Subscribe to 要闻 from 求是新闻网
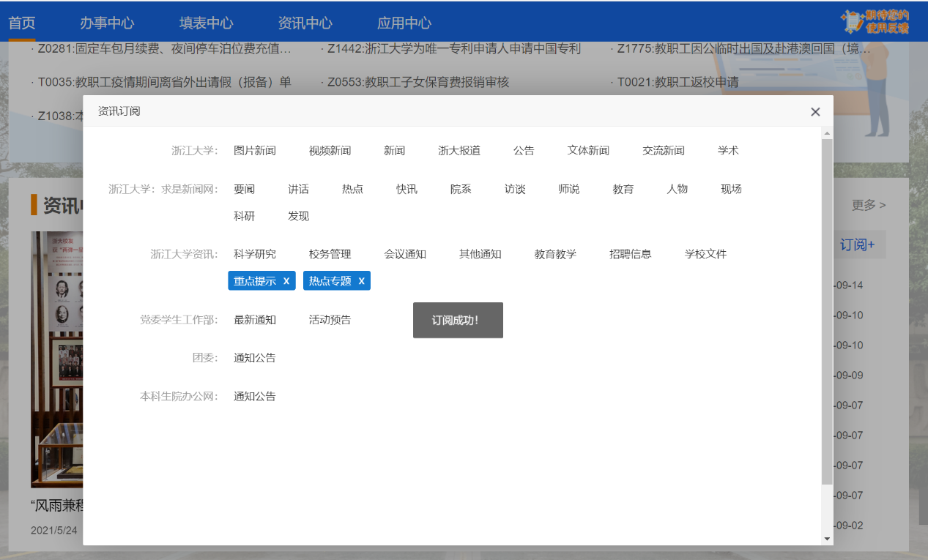The width and height of the screenshot is (928, 560). click(x=245, y=189)
